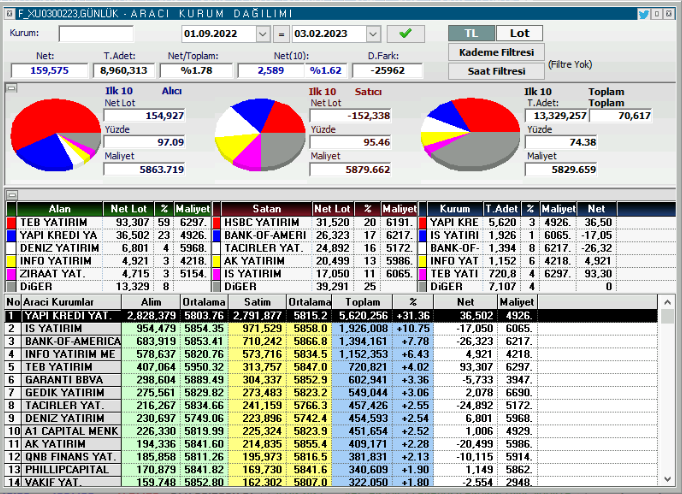682x494 pixels.
Task: Select the TL toggle button
Action: pyautogui.click(x=471, y=33)
